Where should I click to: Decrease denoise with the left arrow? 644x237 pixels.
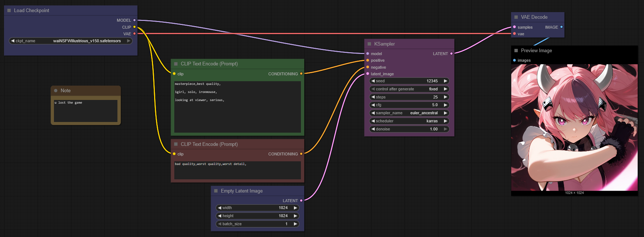click(x=373, y=129)
